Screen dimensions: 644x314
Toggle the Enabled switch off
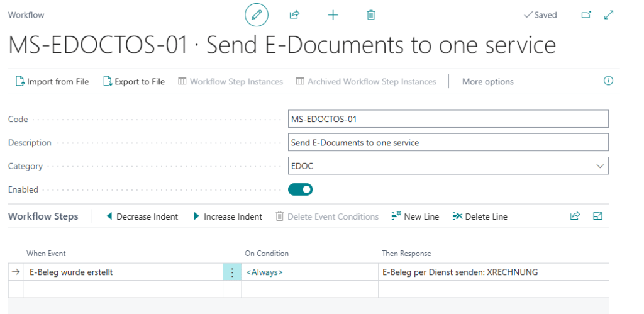(300, 189)
